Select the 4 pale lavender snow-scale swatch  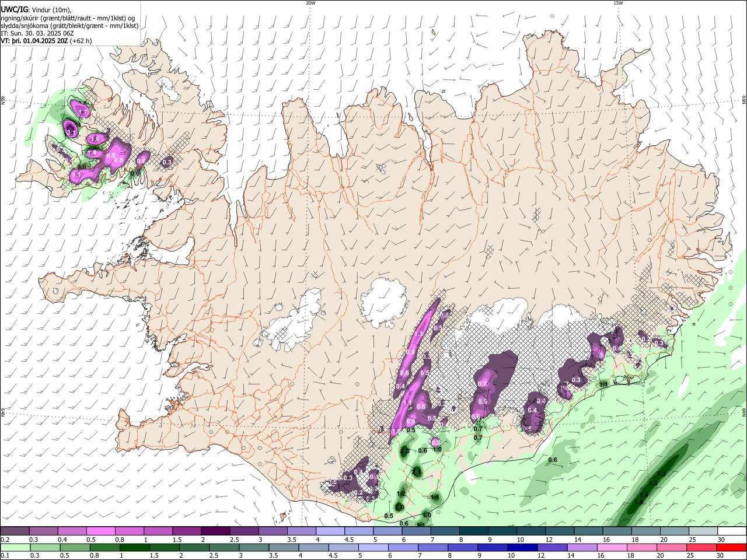[330, 531]
